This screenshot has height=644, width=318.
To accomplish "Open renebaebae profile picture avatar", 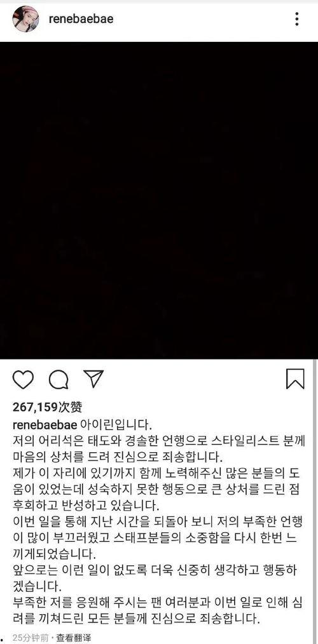I will (x=26, y=19).
